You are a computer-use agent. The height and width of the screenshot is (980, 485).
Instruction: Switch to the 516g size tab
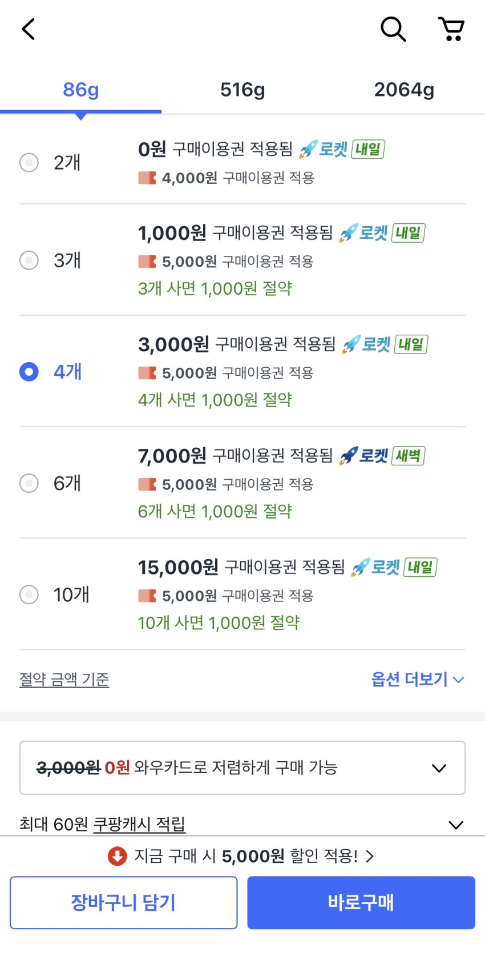(242, 90)
